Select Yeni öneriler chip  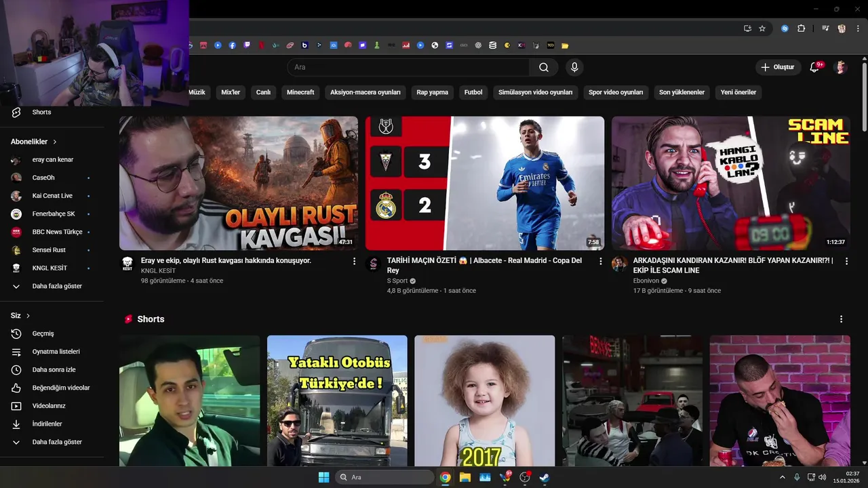coord(738,92)
